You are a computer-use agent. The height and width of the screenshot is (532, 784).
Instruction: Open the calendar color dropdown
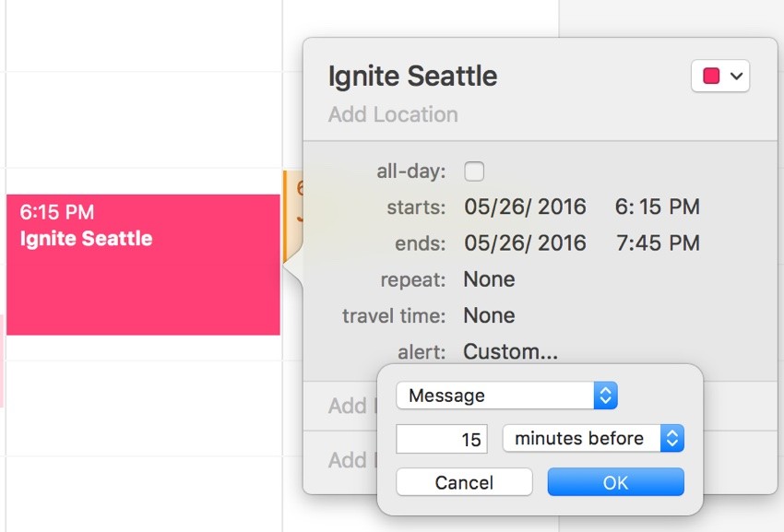coord(720,76)
